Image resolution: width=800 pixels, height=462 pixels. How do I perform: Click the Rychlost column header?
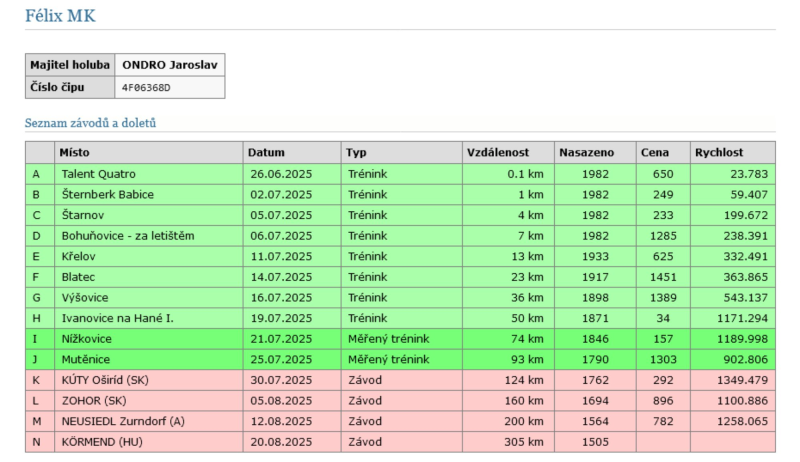point(719,152)
